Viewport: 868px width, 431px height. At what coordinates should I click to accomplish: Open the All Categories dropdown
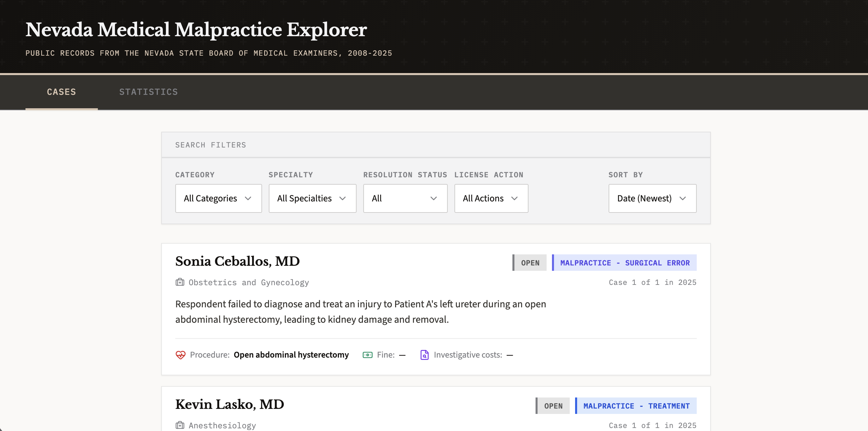pos(219,198)
